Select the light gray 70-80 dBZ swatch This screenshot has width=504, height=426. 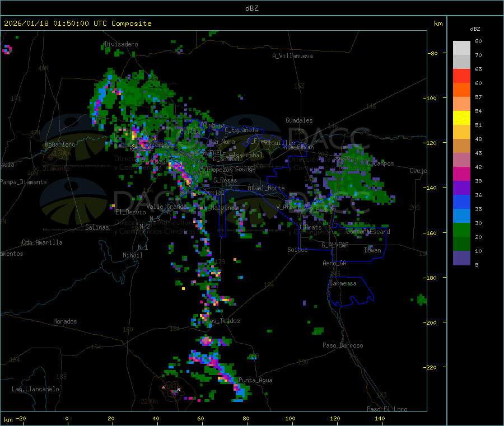coord(461,48)
